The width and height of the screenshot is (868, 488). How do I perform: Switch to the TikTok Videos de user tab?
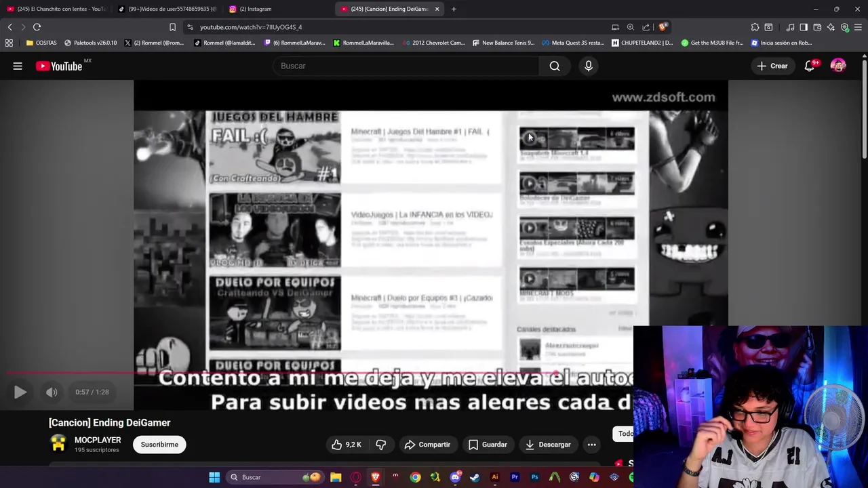pyautogui.click(x=167, y=9)
